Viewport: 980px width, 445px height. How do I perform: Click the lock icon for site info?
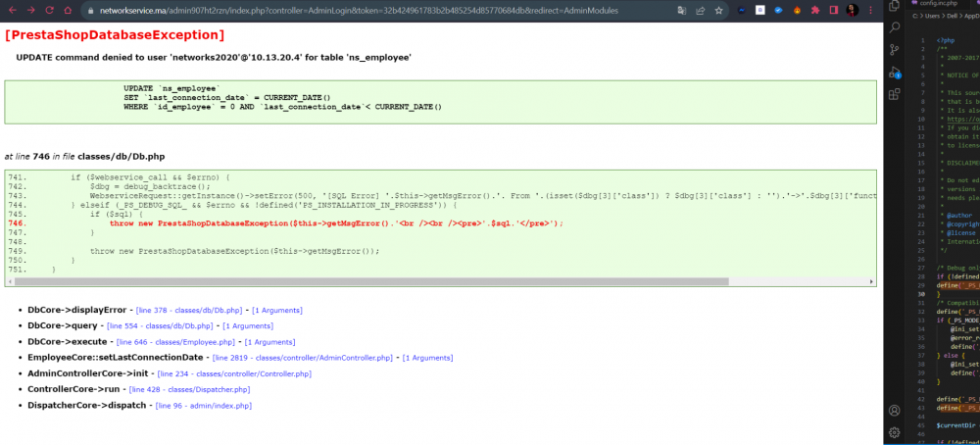coord(90,11)
